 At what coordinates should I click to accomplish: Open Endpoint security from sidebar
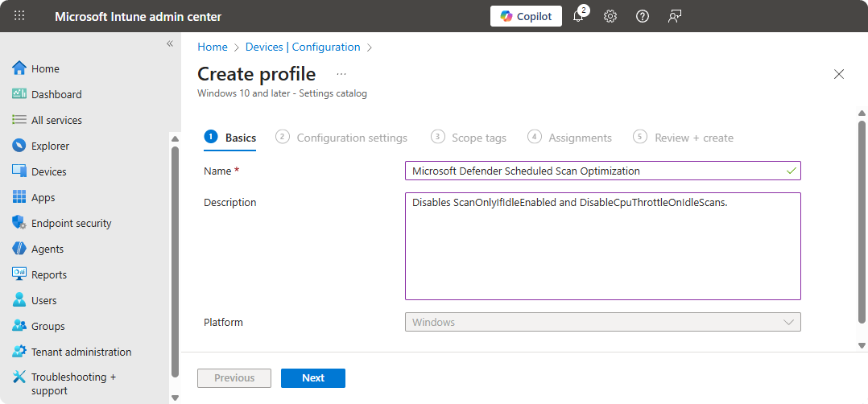71,223
